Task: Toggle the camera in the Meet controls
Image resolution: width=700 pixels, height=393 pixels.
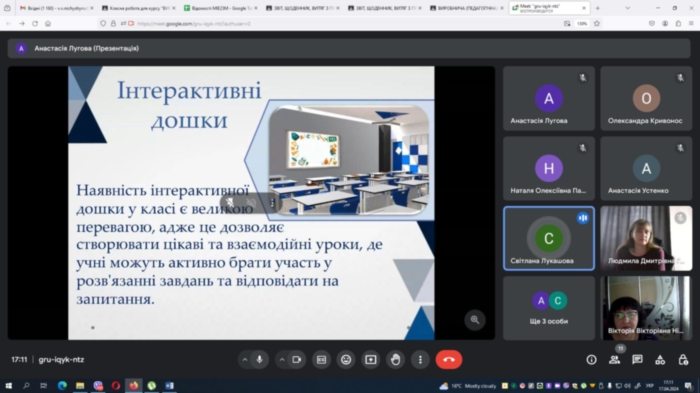Action: coord(297,360)
